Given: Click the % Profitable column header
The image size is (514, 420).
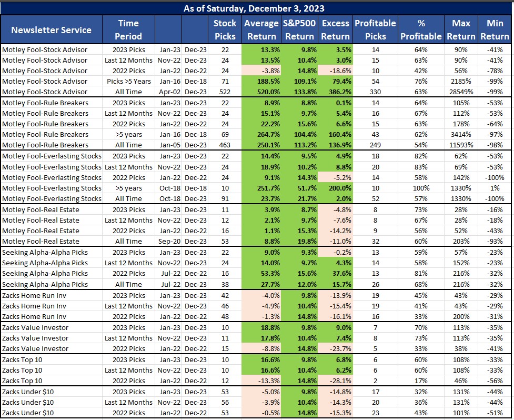Looking at the screenshot, I should pos(421,29).
